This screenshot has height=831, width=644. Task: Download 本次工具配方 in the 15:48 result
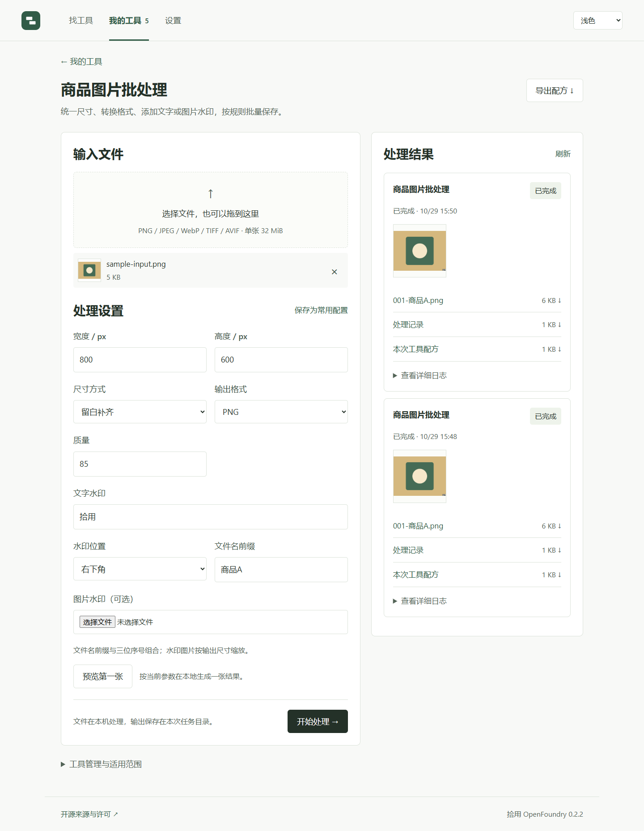coord(477,575)
